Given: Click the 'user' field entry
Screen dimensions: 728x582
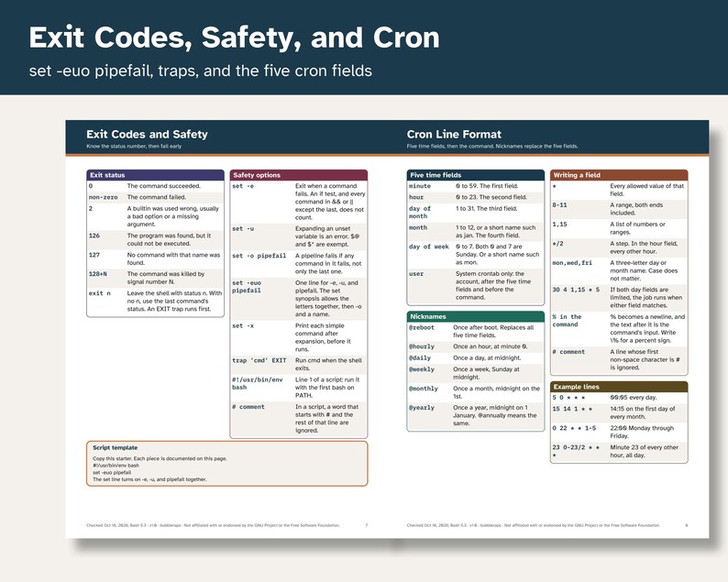Looking at the screenshot, I should [x=416, y=274].
